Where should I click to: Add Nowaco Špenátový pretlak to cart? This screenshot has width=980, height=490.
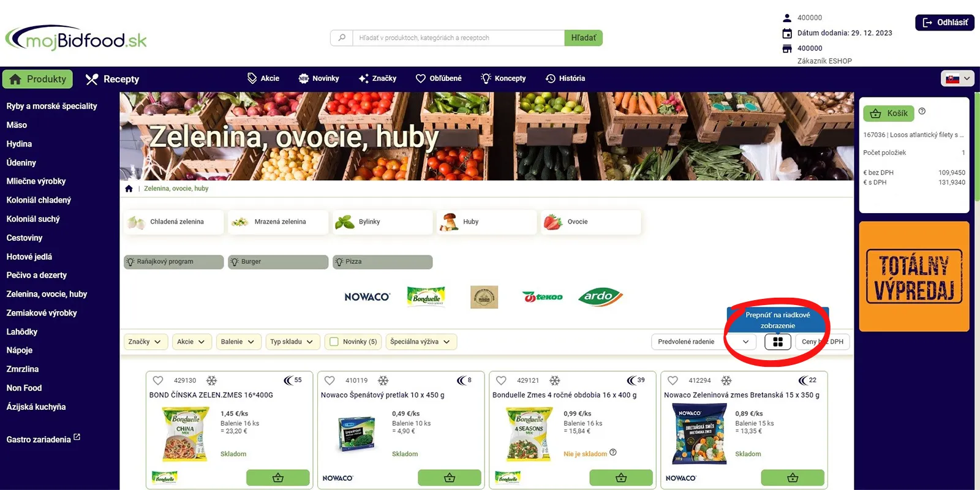[450, 478]
